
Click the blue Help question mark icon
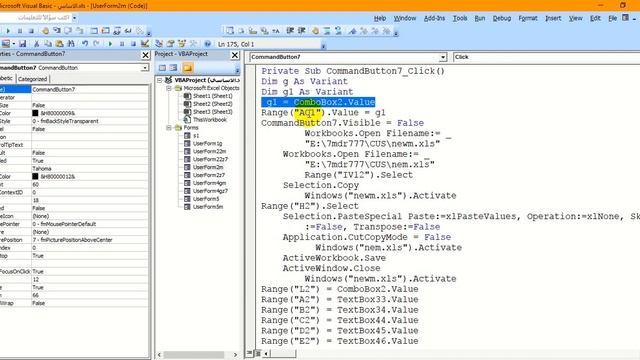(207, 44)
